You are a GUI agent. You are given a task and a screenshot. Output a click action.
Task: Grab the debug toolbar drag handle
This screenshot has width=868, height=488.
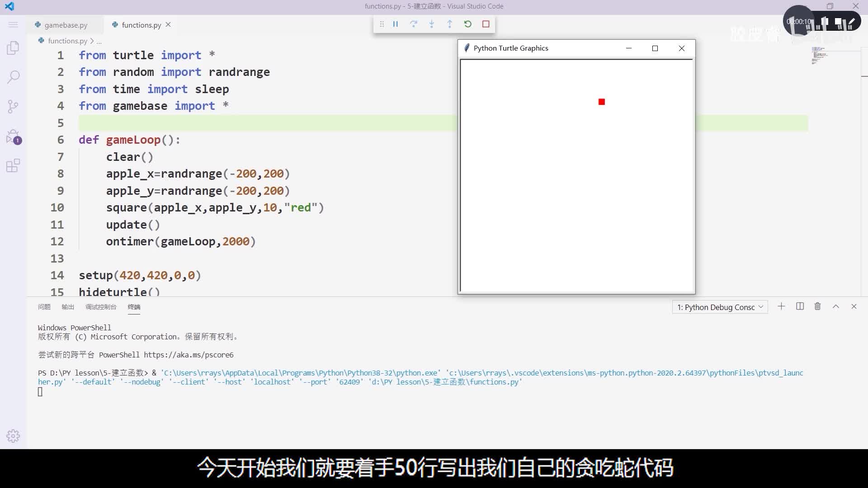(x=382, y=24)
